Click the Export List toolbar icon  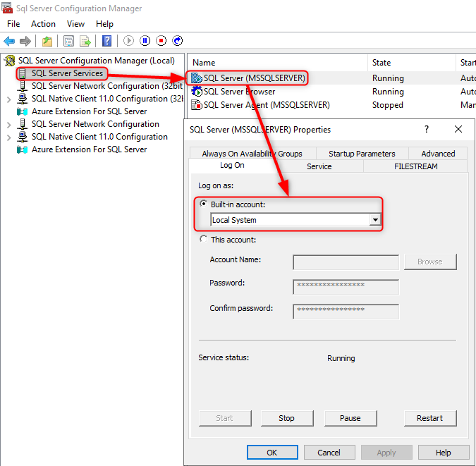point(85,41)
